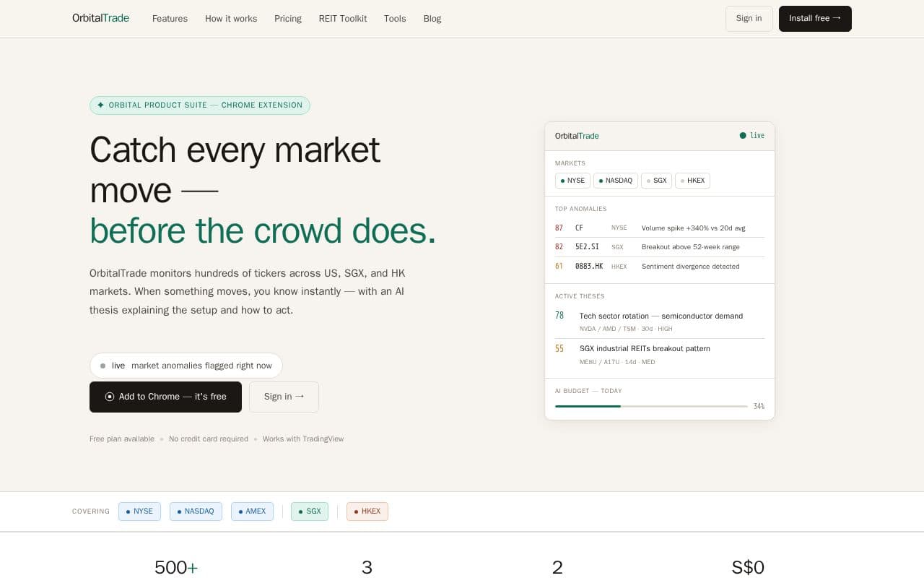Click the Chrome icon in Add button
This screenshot has width=924, height=578.
pyautogui.click(x=110, y=397)
